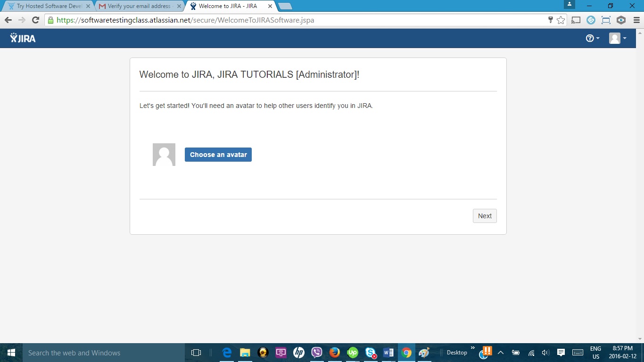Click the green SSL padlock icon
This screenshot has width=644, height=362.
51,20
